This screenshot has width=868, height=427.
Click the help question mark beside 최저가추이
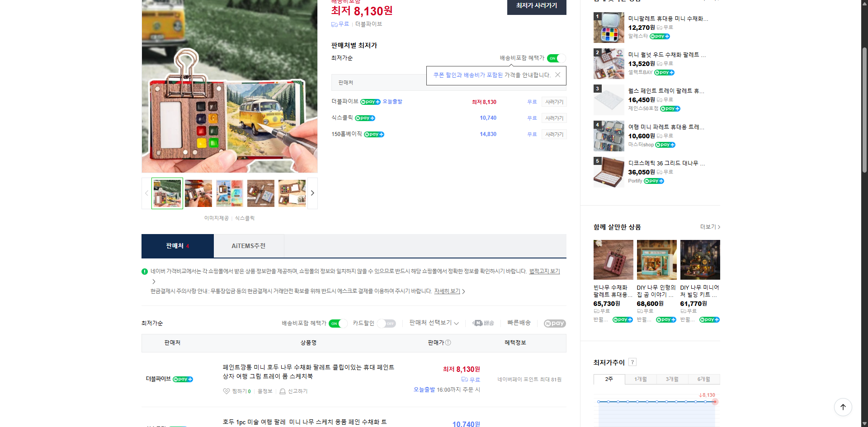click(632, 362)
